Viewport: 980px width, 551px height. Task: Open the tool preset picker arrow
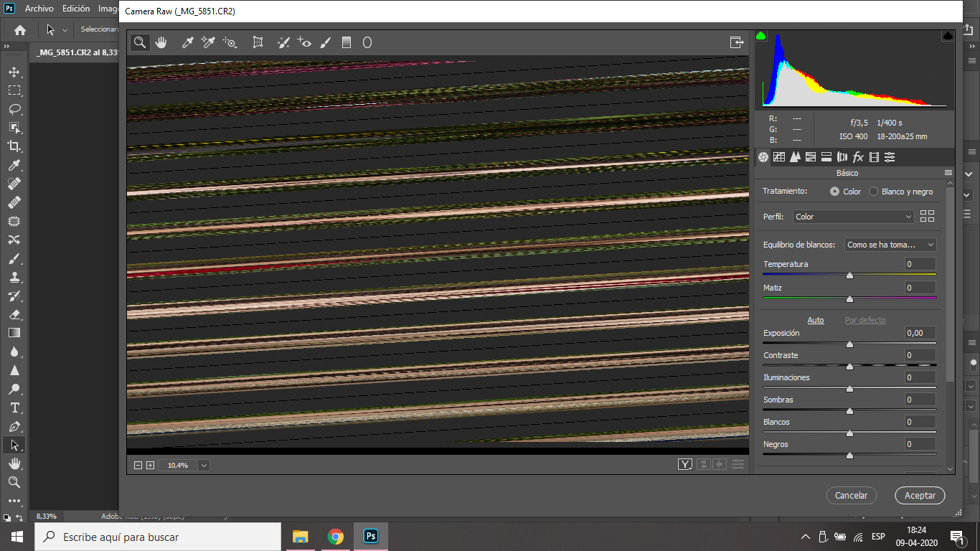pos(65,30)
